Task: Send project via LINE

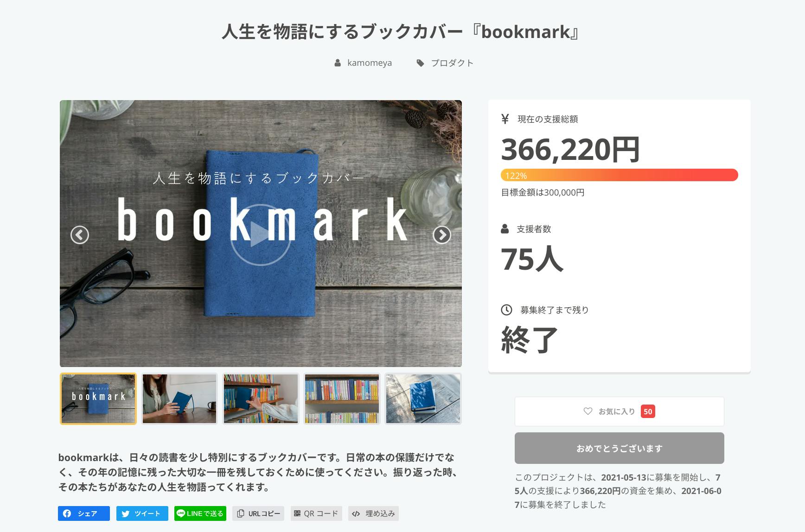Action: (x=200, y=513)
